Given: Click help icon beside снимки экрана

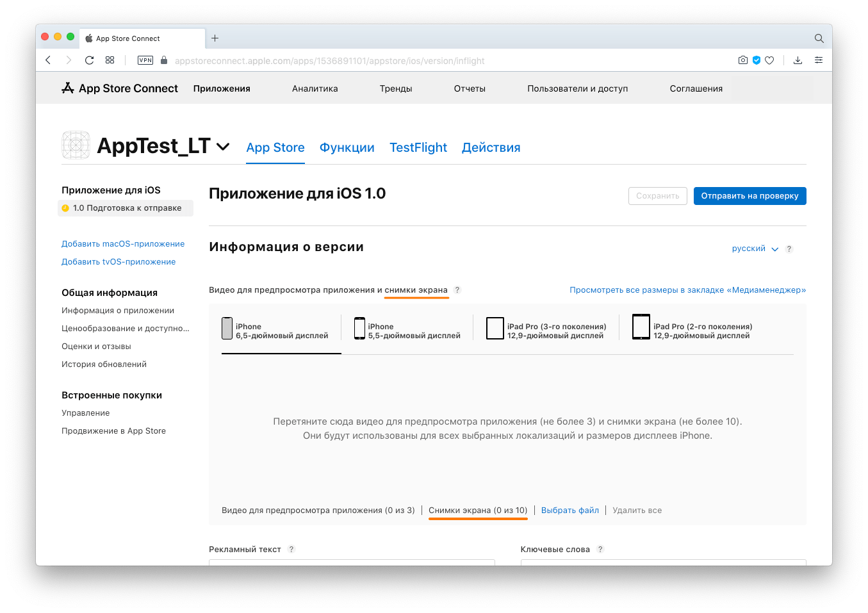Looking at the screenshot, I should (457, 290).
